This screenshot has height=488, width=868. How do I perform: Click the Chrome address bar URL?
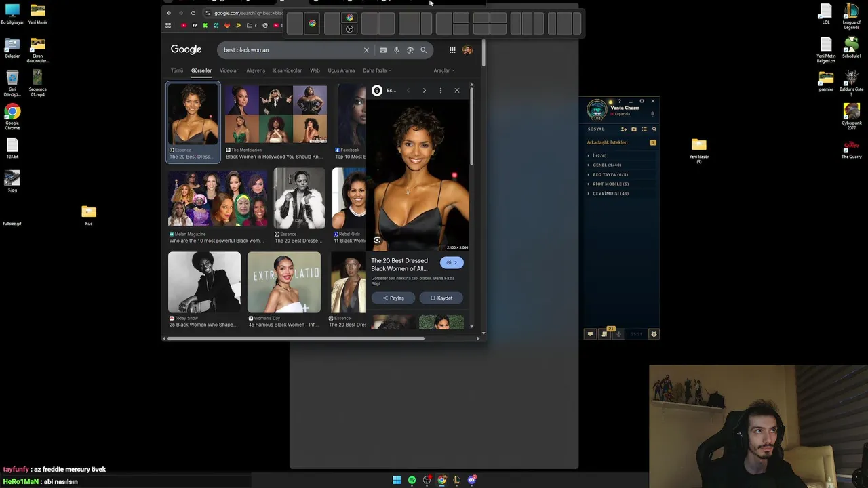(248, 13)
